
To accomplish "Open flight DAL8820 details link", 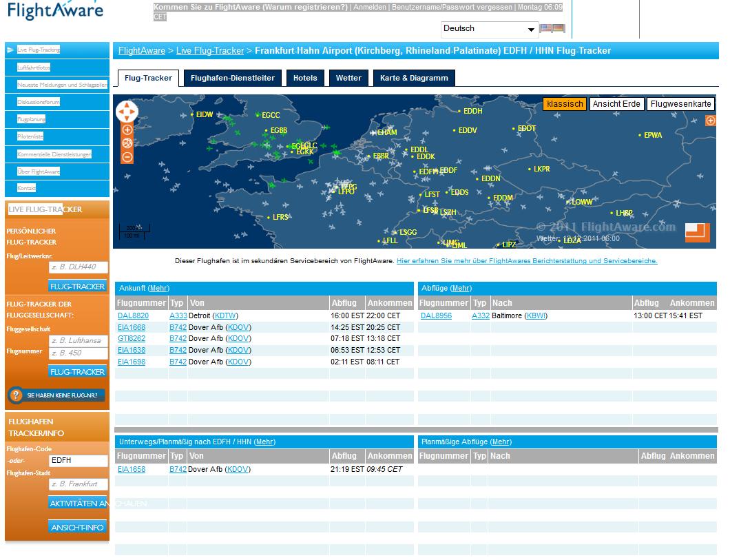I will click(133, 315).
